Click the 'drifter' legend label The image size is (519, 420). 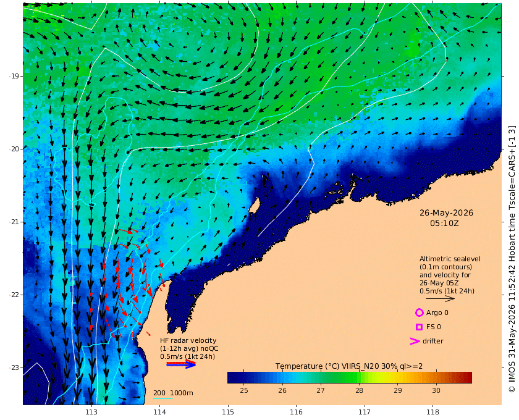click(433, 341)
